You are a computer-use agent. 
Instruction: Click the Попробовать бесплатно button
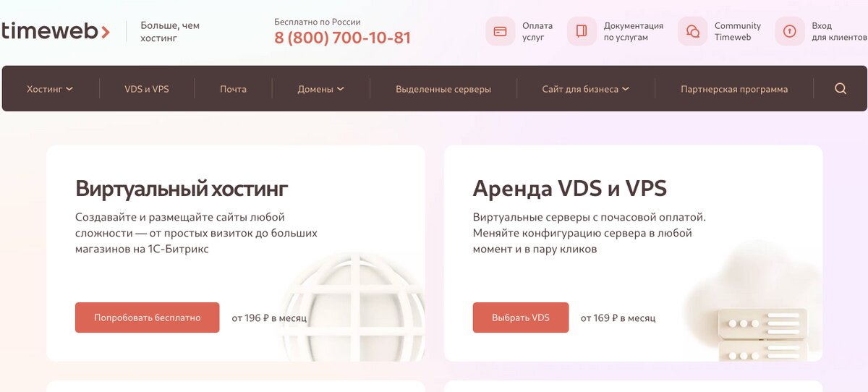[147, 318]
